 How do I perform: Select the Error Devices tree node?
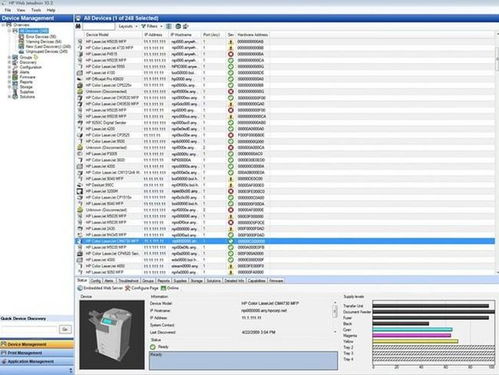tap(41, 37)
